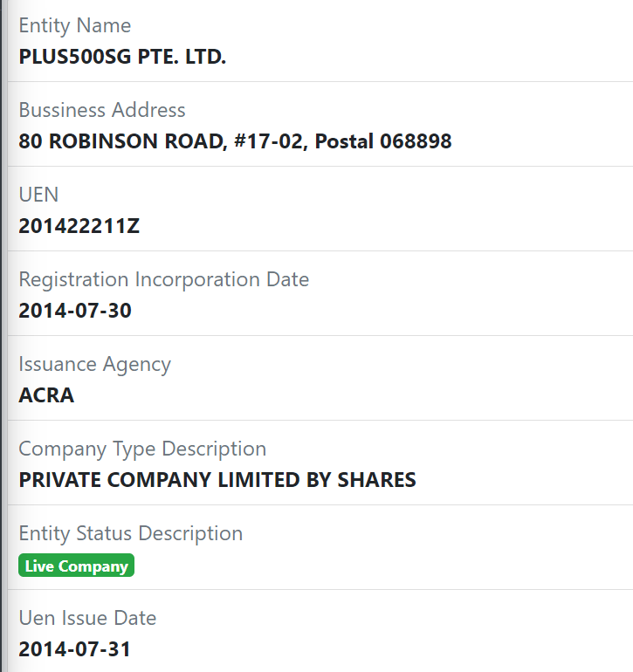
Task: Click the Issuance Agency label
Action: click(94, 365)
